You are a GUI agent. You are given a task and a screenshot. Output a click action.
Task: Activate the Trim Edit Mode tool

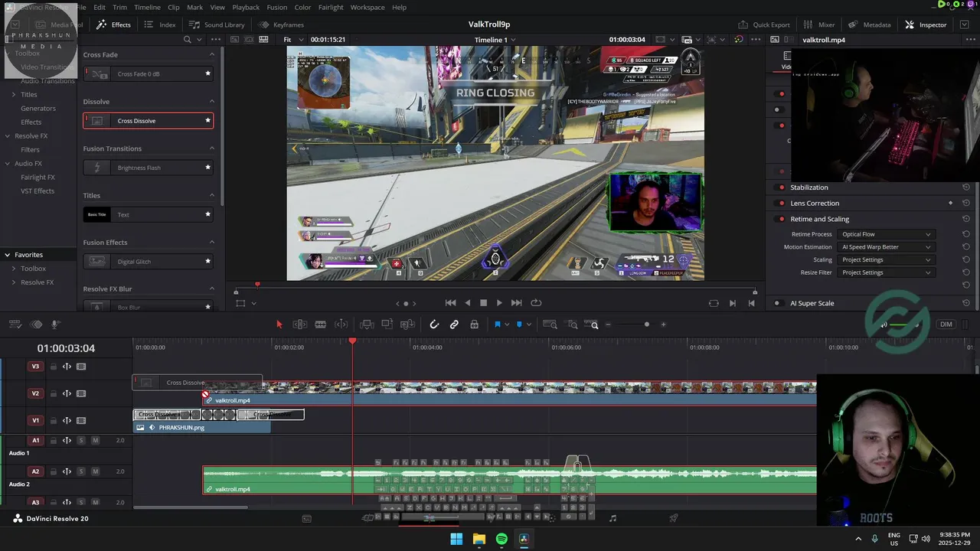click(x=300, y=324)
